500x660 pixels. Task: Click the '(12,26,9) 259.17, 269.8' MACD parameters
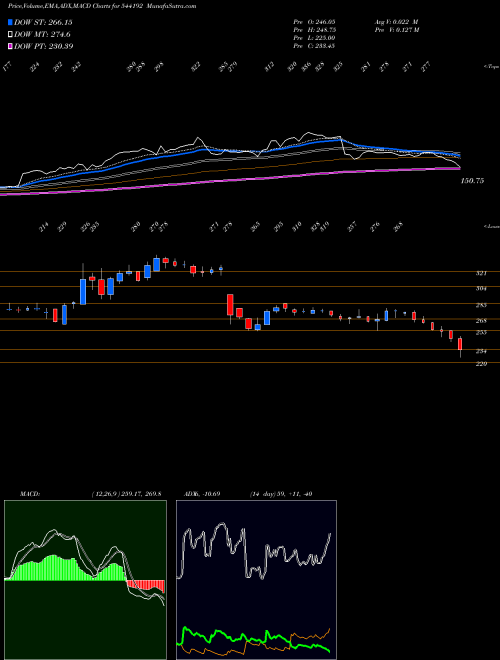coord(126,494)
